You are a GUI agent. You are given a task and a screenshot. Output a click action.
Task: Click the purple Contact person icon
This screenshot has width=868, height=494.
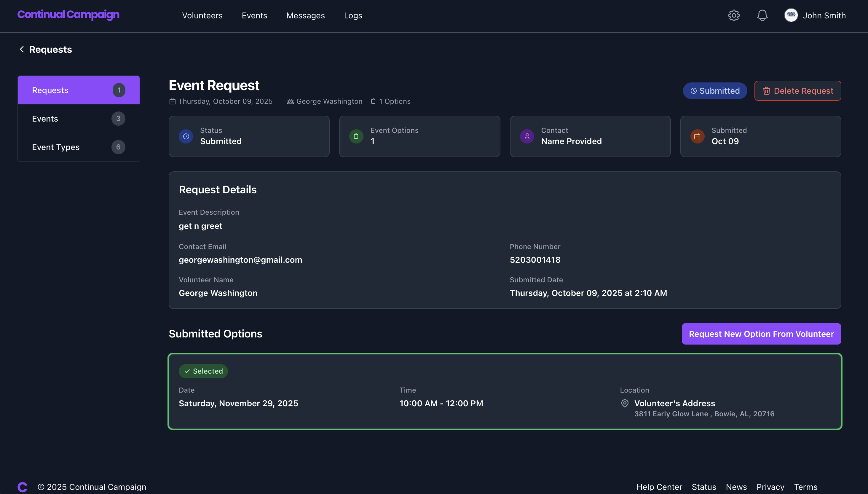click(527, 136)
